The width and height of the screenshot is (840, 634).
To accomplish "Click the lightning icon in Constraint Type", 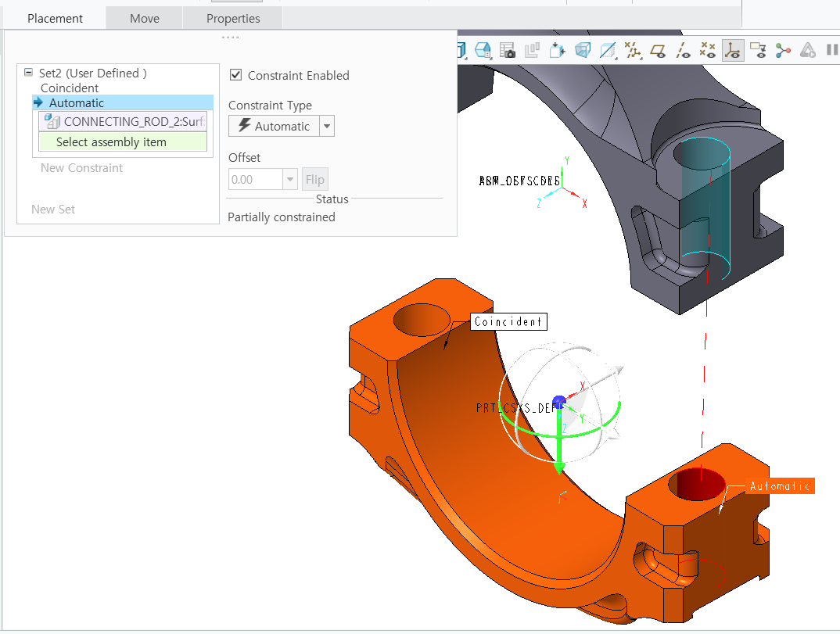I will pos(244,125).
